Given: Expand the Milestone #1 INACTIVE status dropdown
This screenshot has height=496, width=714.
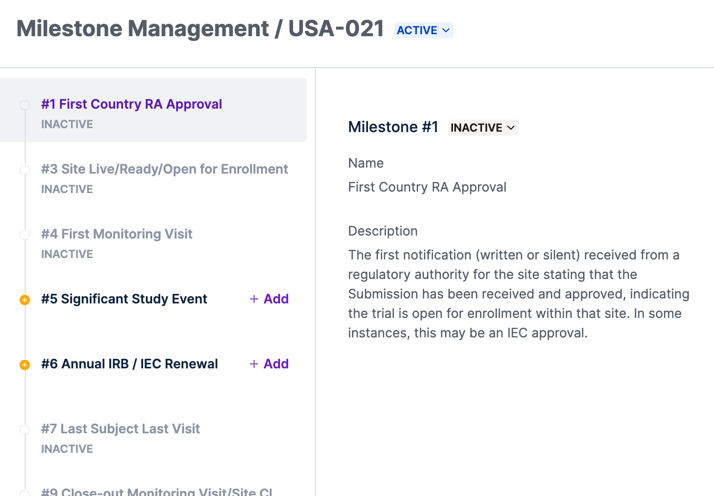Looking at the screenshot, I should point(483,128).
